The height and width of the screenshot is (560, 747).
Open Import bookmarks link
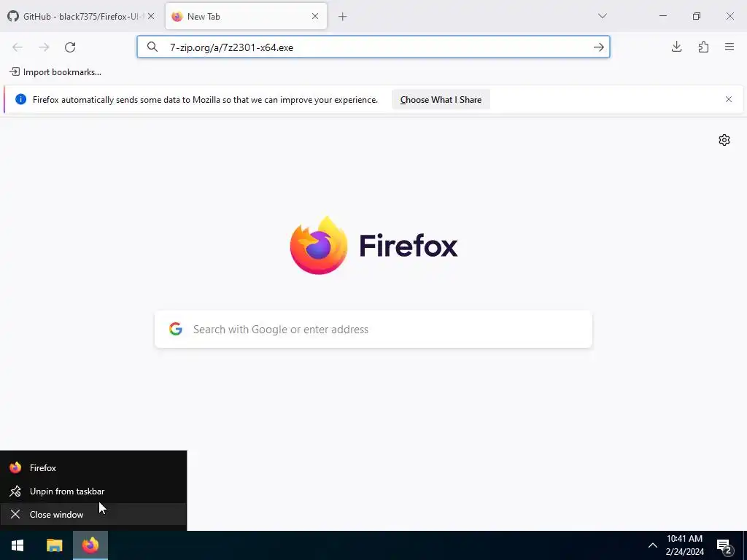pyautogui.click(x=55, y=72)
